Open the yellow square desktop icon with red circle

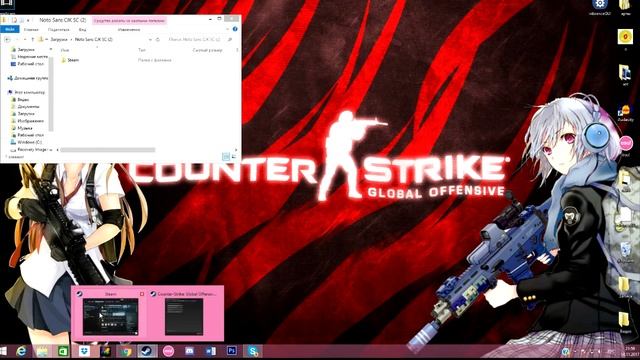[625, 38]
